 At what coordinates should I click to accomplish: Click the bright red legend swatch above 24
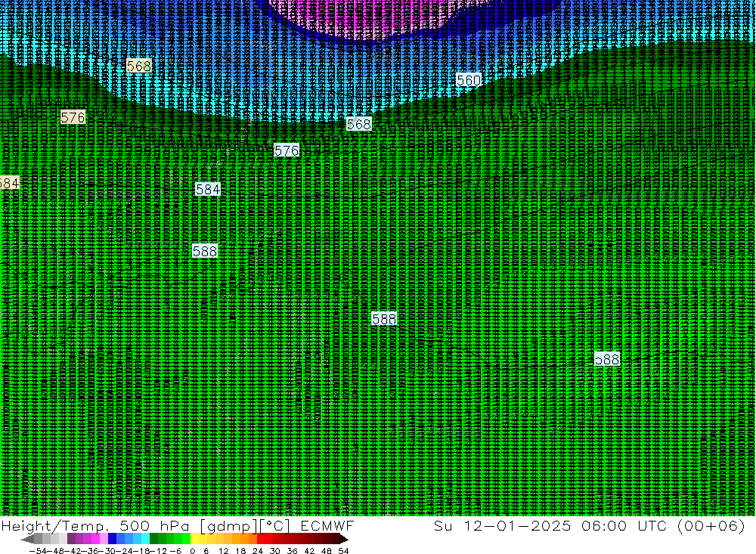(261, 539)
